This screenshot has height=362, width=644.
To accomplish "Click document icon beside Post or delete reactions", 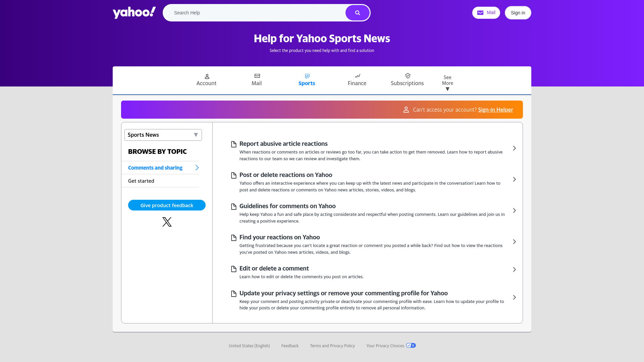I will coord(234,176).
